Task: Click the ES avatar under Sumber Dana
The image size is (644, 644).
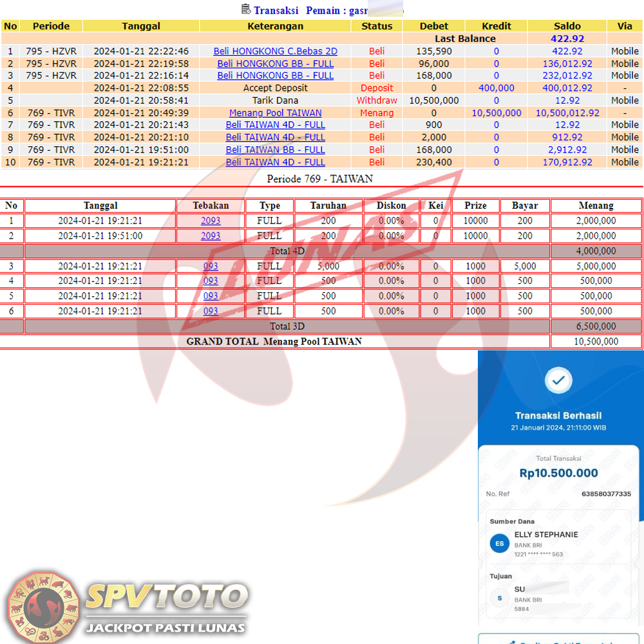Action: (499, 544)
